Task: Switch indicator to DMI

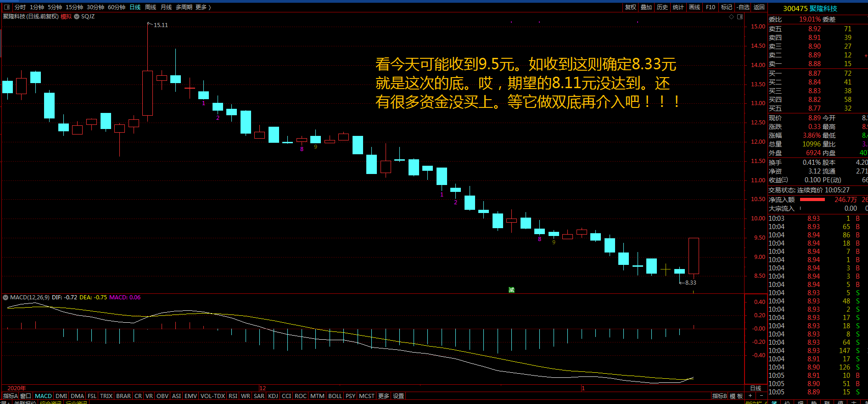Action: 62,396
